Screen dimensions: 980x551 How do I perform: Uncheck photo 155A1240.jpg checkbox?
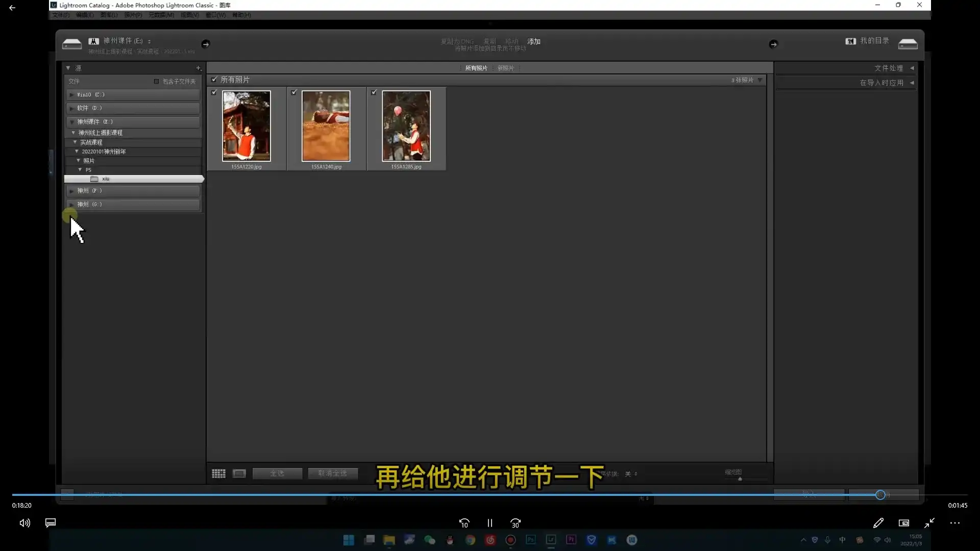[x=294, y=92]
